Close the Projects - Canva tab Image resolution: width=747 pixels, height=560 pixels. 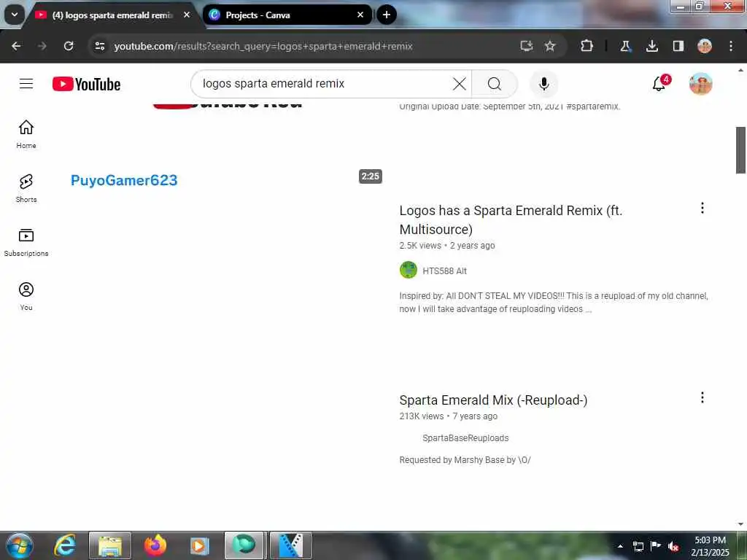(360, 15)
